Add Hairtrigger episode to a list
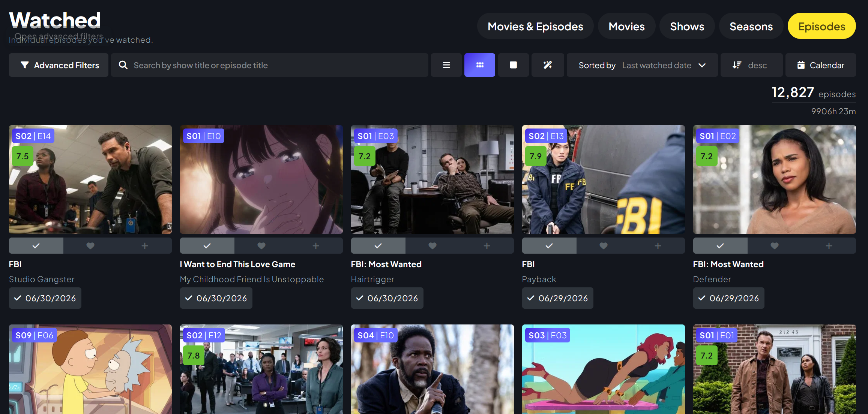868x414 pixels. click(487, 246)
